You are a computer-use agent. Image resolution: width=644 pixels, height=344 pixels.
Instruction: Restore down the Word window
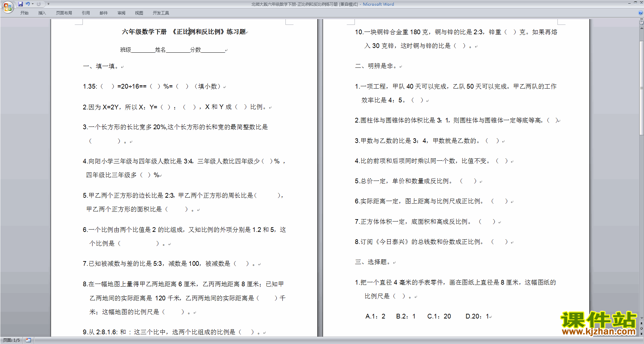pos(635,3)
